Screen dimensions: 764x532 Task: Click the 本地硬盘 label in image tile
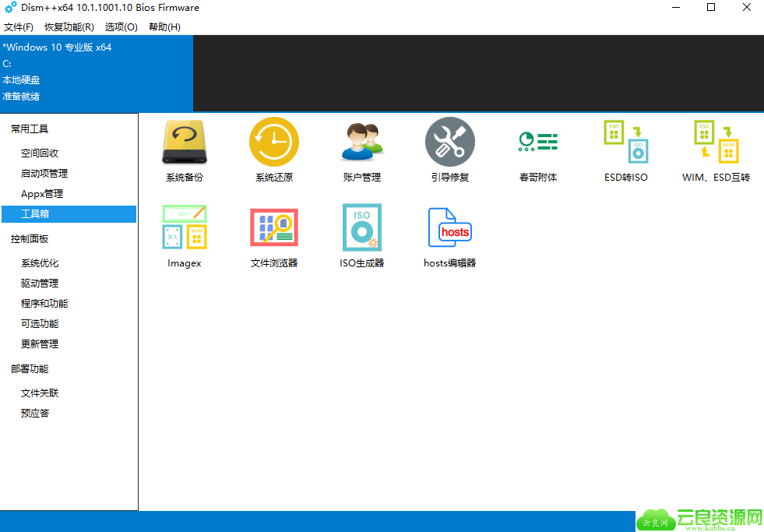[21, 80]
